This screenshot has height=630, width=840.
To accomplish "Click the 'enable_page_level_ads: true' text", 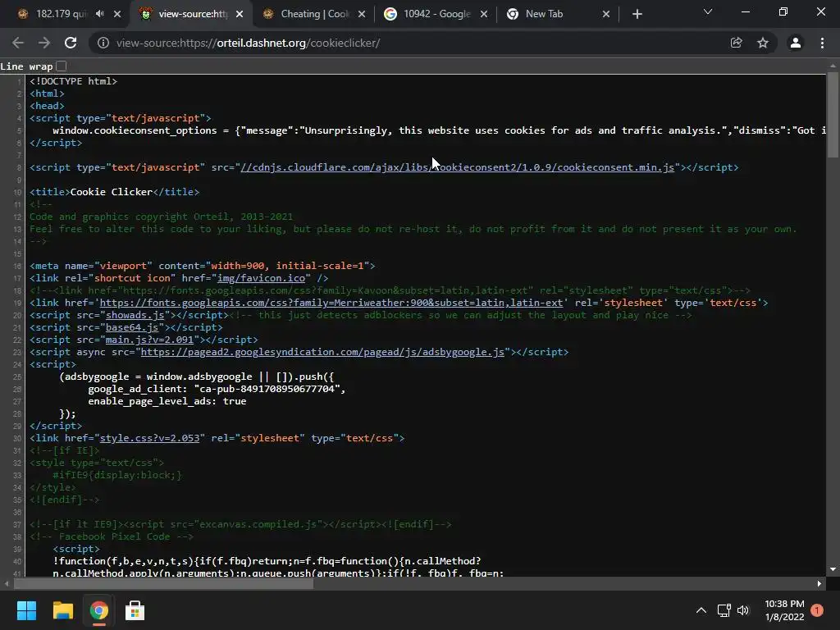I will click(x=167, y=401).
